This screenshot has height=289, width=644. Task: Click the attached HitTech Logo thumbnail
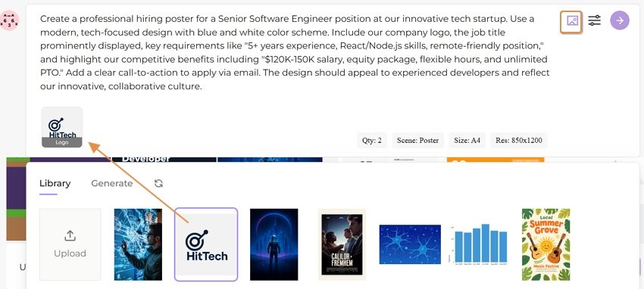pos(62,127)
